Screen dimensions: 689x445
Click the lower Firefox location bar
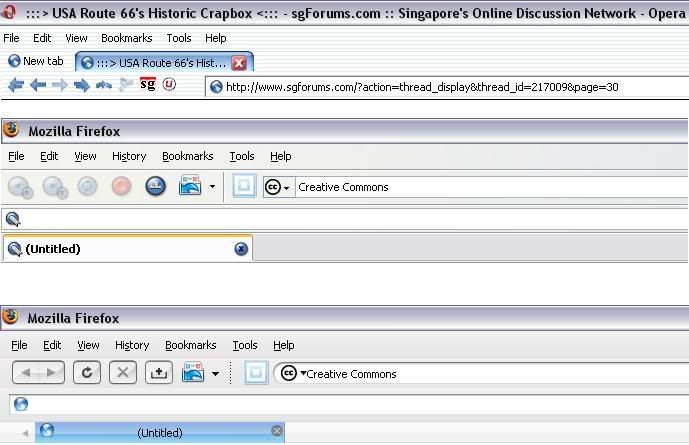349,404
